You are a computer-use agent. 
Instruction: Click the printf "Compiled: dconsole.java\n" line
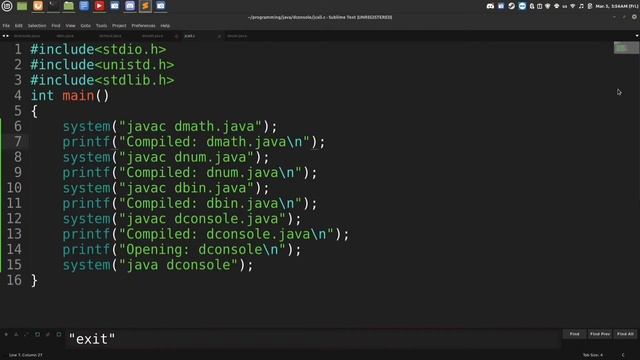click(206, 234)
